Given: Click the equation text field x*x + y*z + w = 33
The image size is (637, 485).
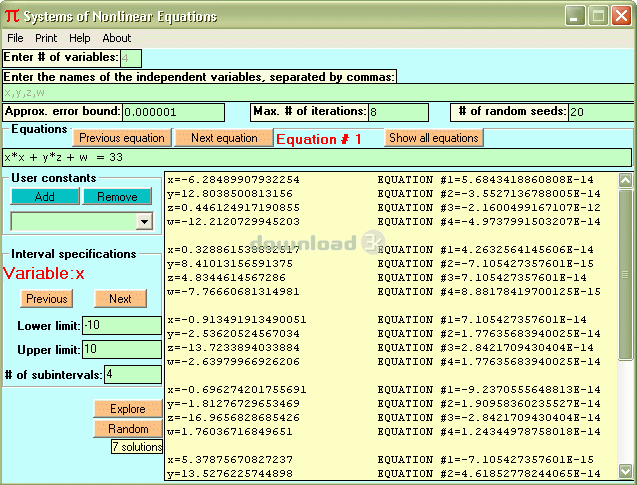Looking at the screenshot, I should pyautogui.click(x=317, y=158).
